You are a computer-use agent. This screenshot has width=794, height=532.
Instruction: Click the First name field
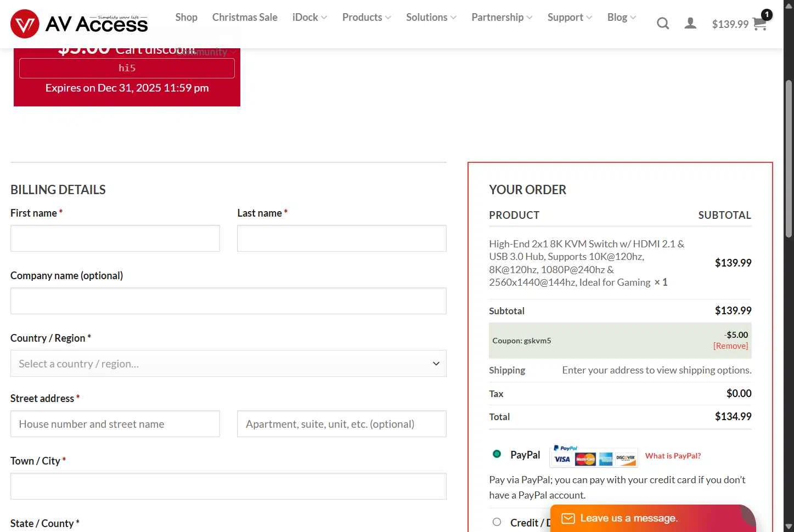(x=115, y=239)
